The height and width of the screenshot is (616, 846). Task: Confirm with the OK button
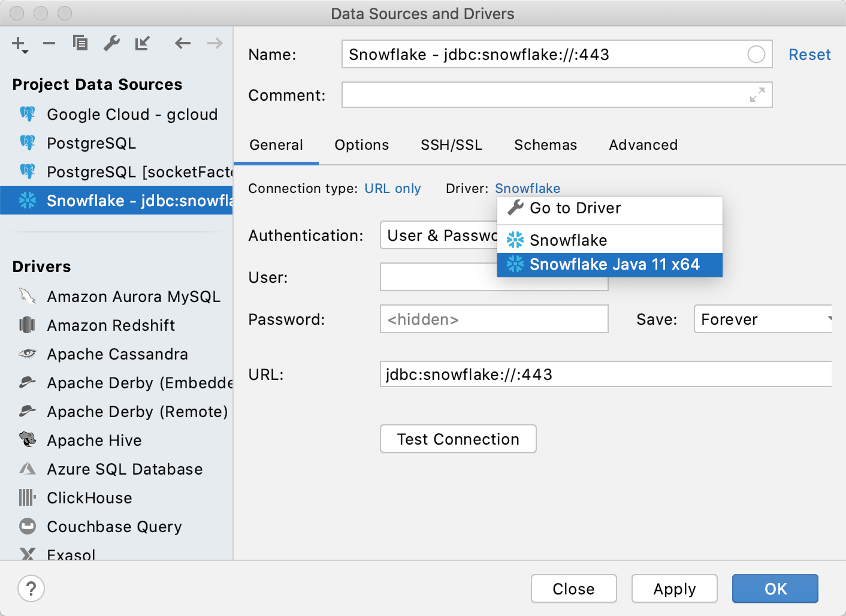[x=775, y=589]
